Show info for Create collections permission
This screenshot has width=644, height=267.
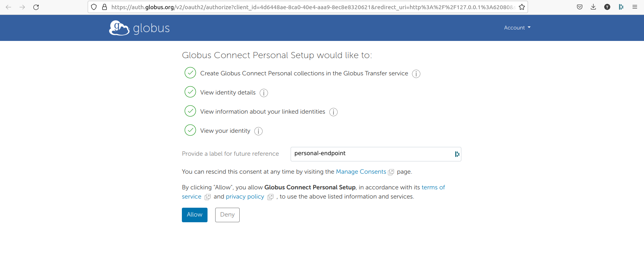point(416,74)
